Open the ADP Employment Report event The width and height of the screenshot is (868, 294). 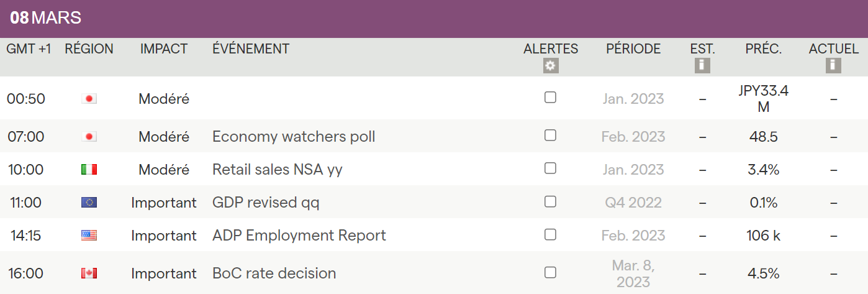coord(299,236)
